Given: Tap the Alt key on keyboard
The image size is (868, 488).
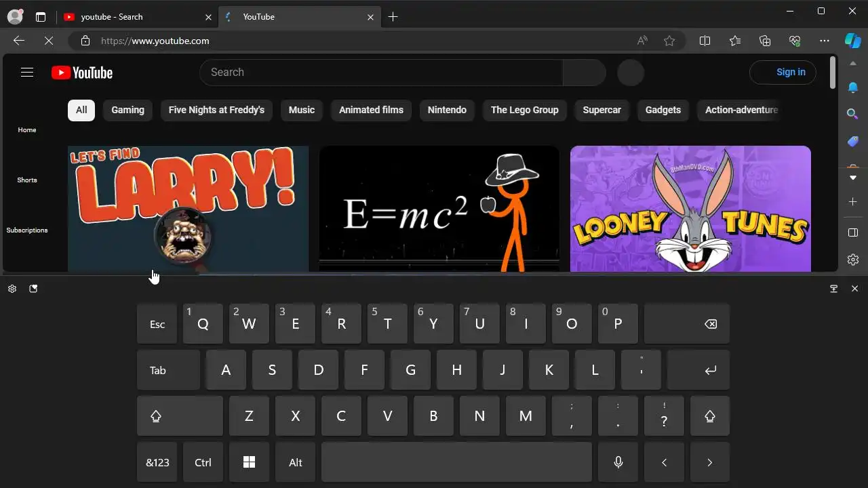Looking at the screenshot, I should pos(296,462).
